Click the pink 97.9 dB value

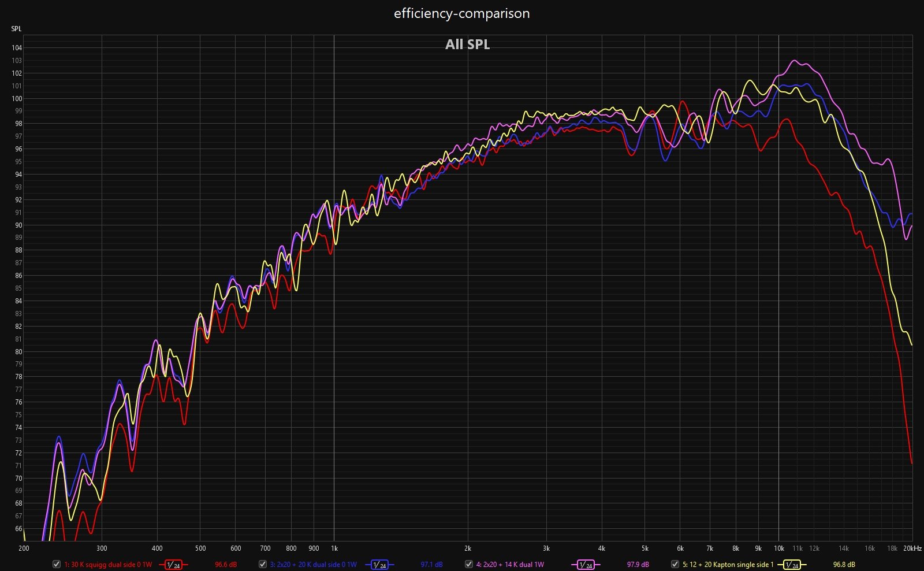click(x=638, y=565)
